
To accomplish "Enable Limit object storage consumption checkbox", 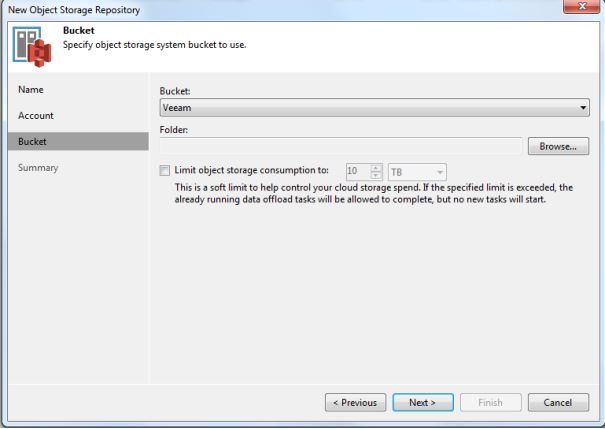I will (x=165, y=170).
